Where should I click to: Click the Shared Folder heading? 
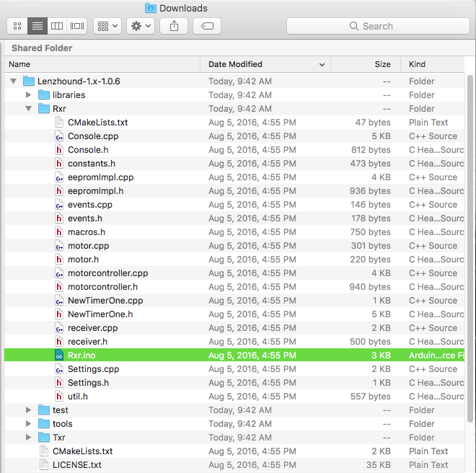pos(42,48)
